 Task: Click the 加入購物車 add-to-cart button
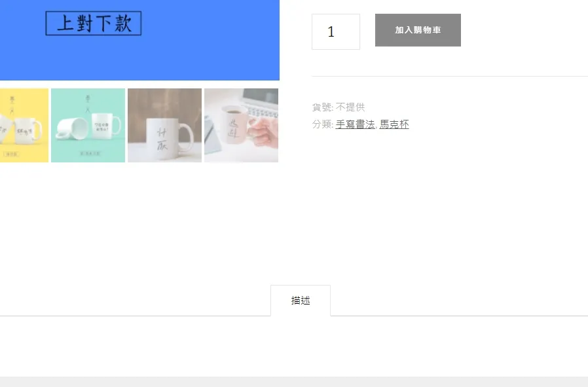coord(418,30)
